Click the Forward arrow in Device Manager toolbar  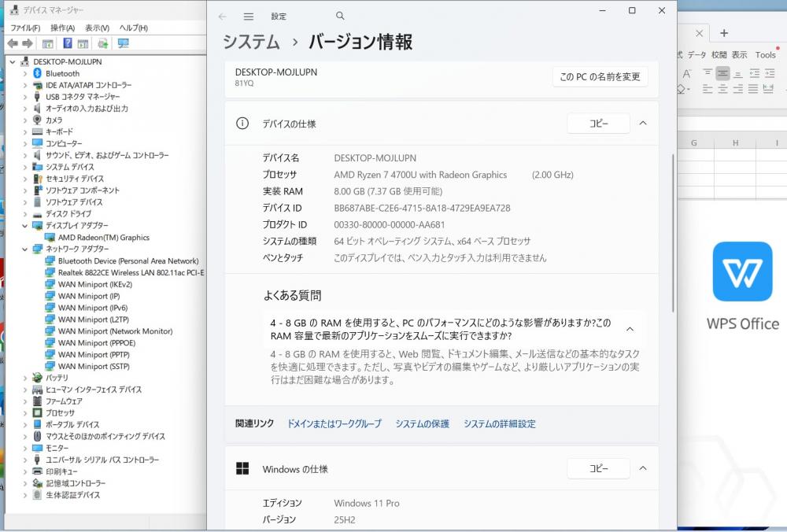tap(28, 43)
